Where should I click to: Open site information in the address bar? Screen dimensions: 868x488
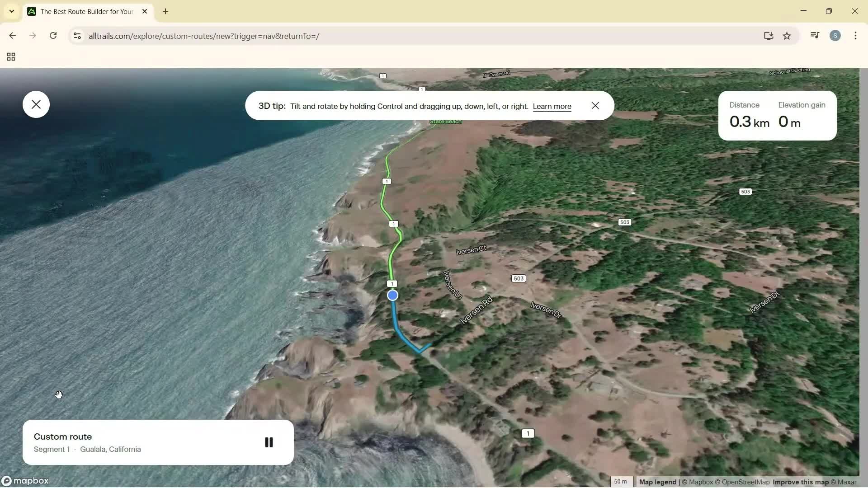click(x=77, y=36)
